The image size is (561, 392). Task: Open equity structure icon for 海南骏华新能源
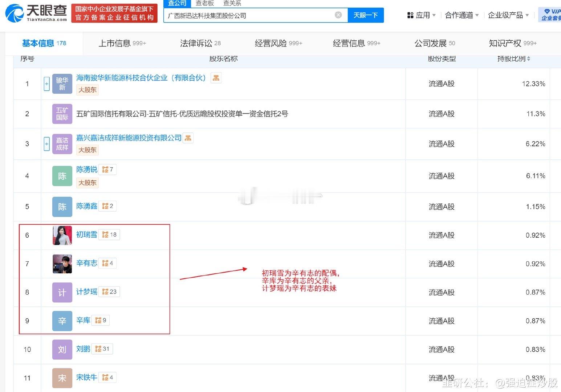[x=216, y=78]
